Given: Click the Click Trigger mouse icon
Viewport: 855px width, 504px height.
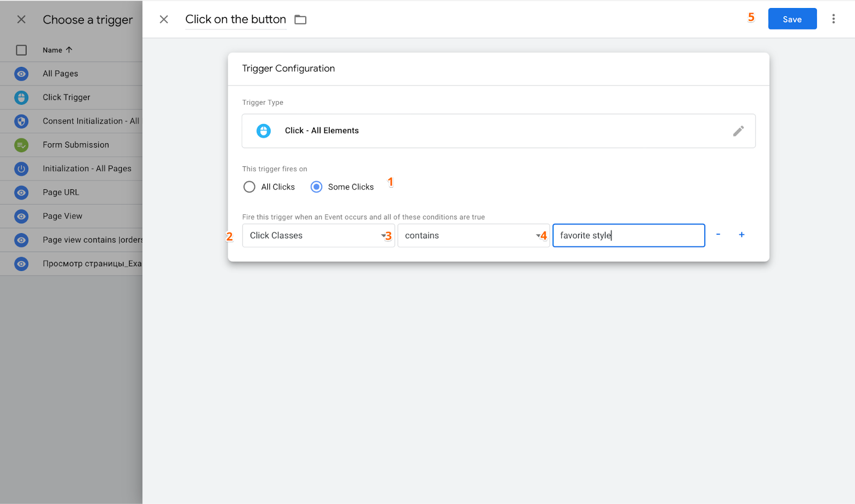Looking at the screenshot, I should tap(21, 97).
